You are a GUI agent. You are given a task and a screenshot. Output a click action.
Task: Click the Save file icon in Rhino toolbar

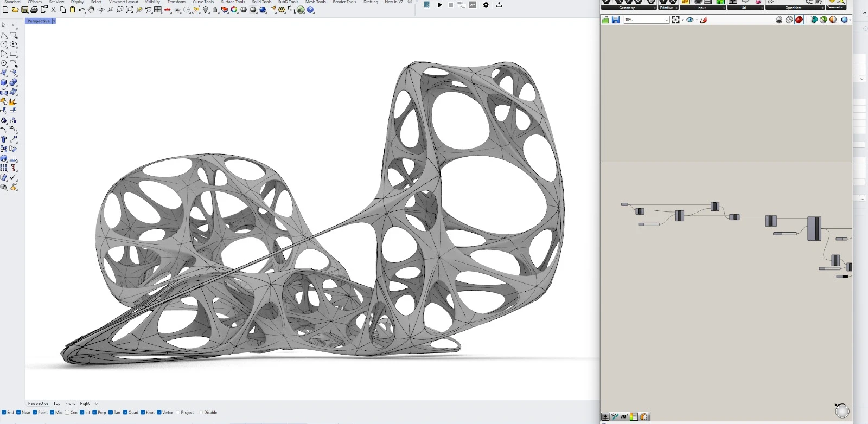[x=24, y=10]
